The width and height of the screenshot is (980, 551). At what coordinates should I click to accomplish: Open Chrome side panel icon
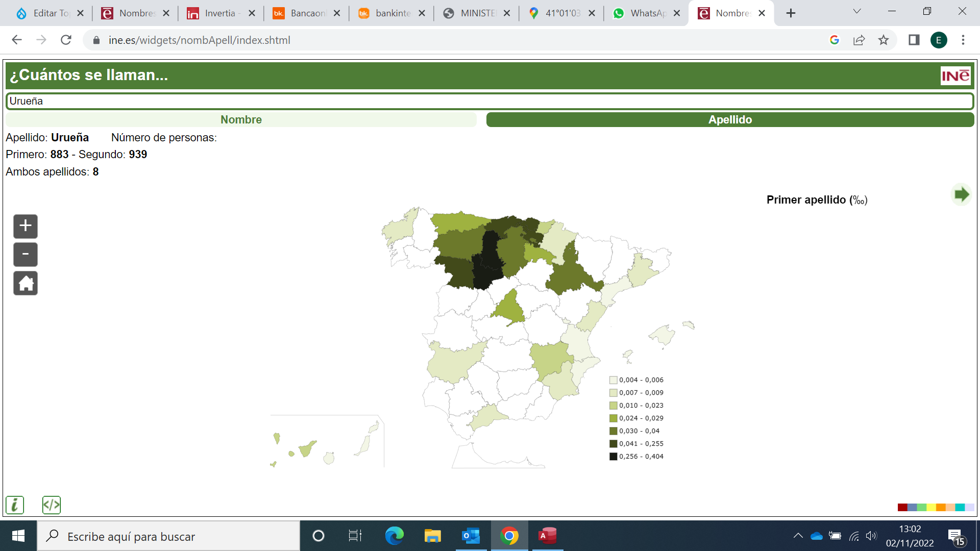(x=914, y=40)
